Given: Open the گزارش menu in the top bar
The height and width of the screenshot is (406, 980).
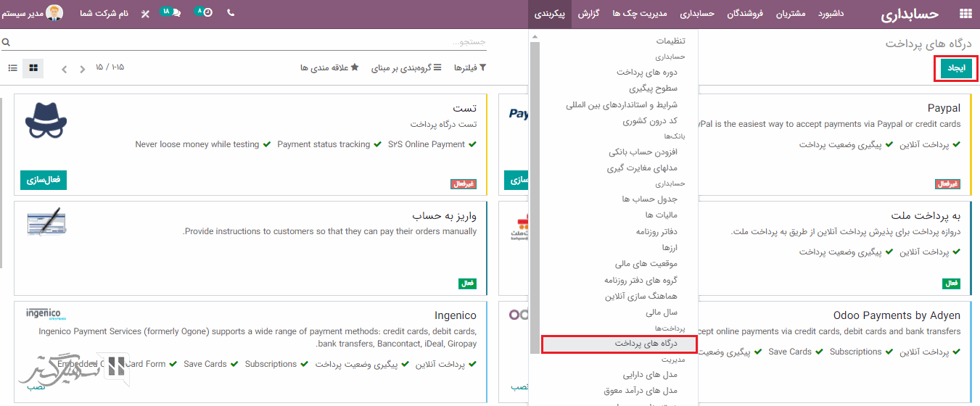Looking at the screenshot, I should click(x=588, y=14).
